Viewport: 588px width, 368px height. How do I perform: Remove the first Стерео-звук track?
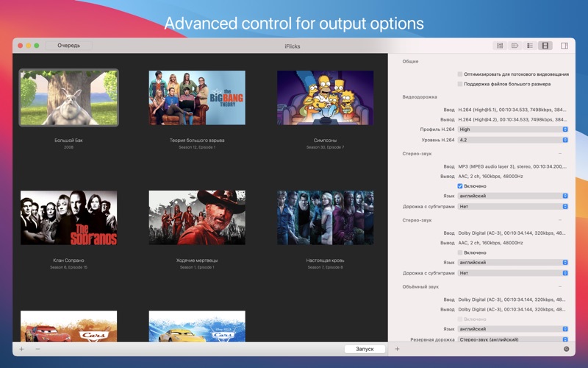pos(560,153)
